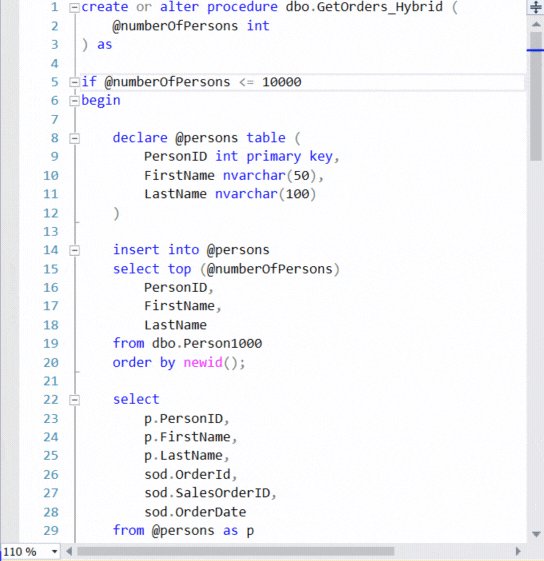544x561 pixels.
Task: Click line number 21 in the gutter
Action: [50, 381]
